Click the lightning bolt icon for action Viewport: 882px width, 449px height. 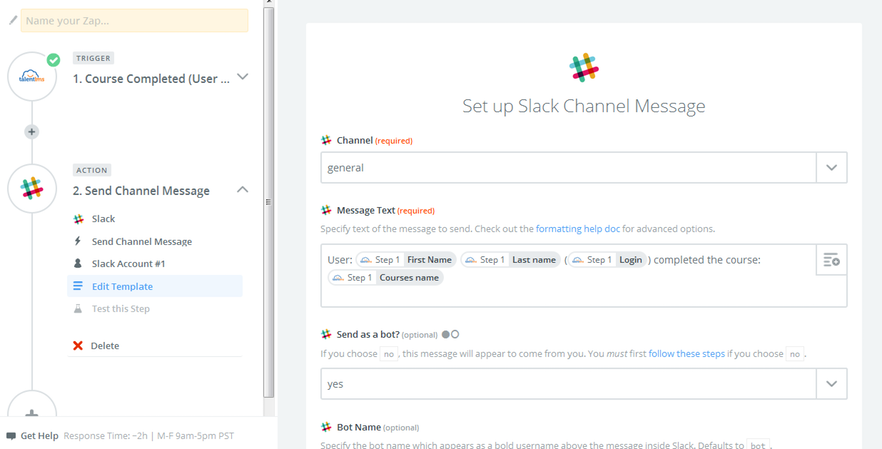coord(78,241)
